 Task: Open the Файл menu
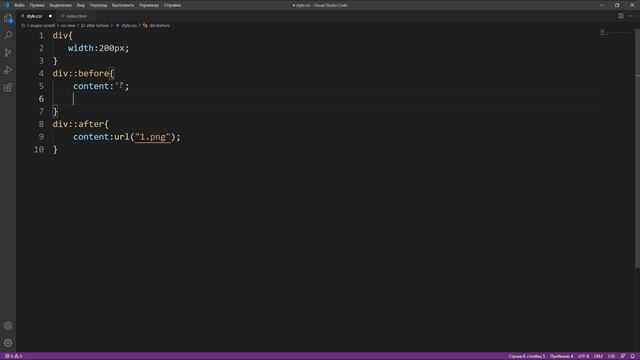[19, 5]
